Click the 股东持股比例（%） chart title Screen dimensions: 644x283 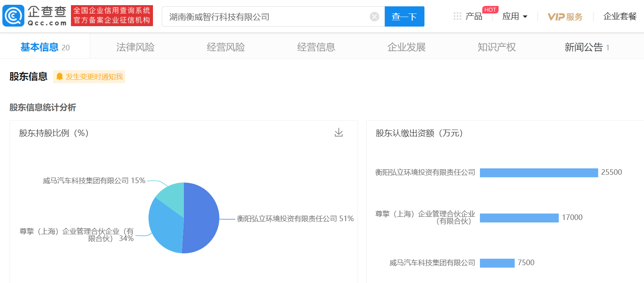pyautogui.click(x=54, y=133)
